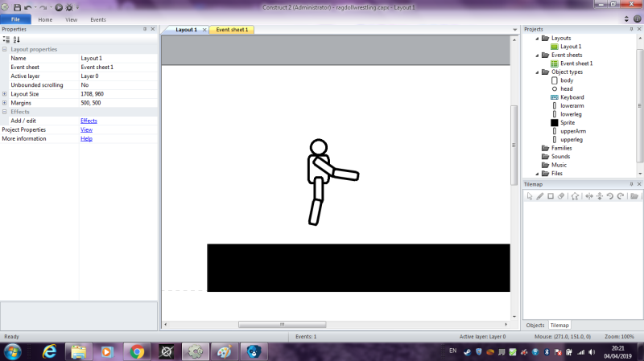Viewport: 644px width, 361px height.
Task: Switch to the Home ribbon tab
Action: click(x=45, y=19)
